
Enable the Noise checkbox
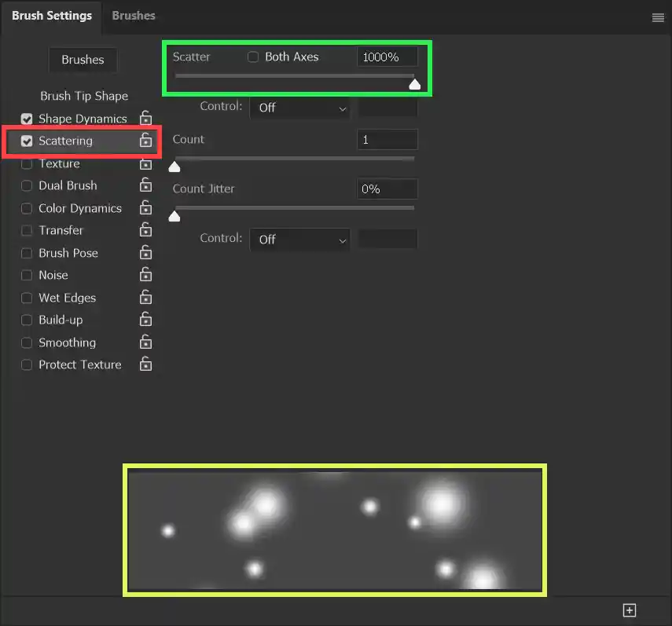tap(27, 276)
